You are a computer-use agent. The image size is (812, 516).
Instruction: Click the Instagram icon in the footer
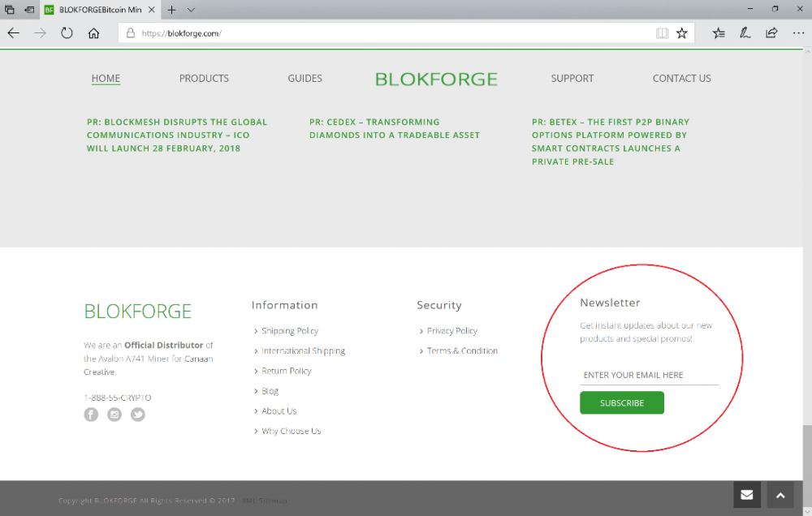click(x=114, y=414)
